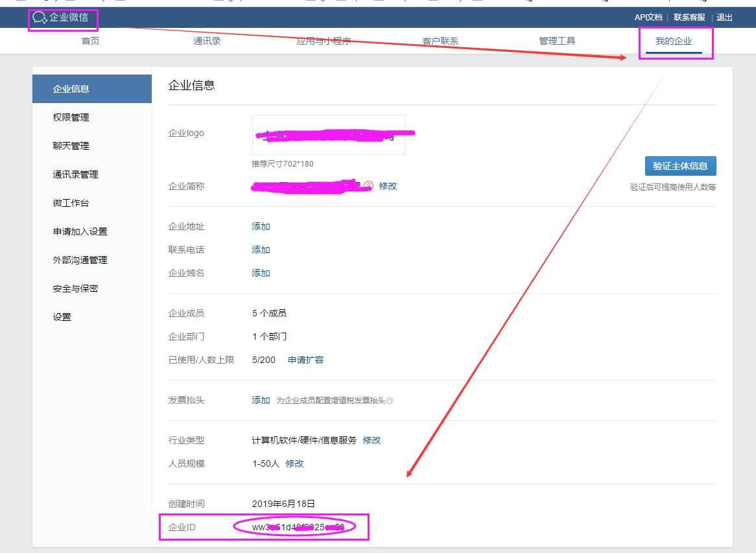
Task: Open 权限管理 in the sidebar
Action: (71, 117)
